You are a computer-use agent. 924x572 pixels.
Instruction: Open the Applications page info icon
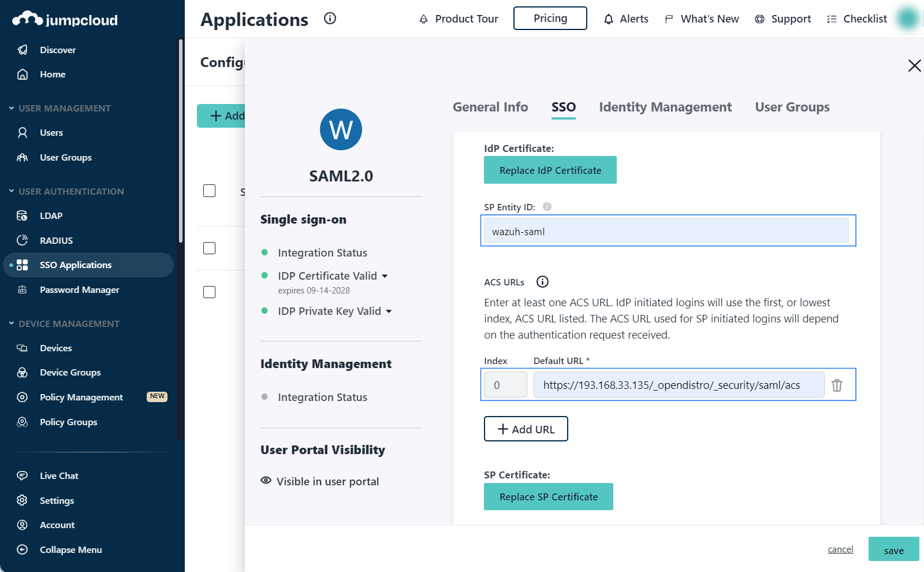pyautogui.click(x=330, y=18)
